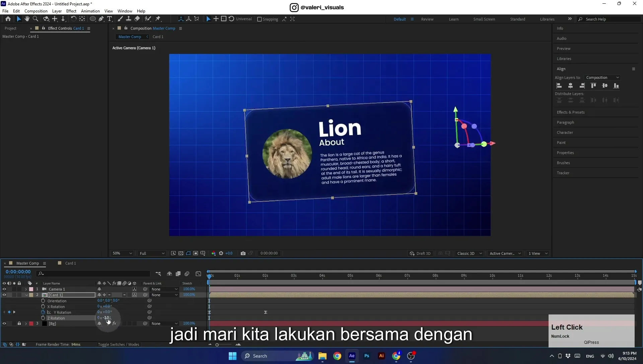The image size is (643, 364).
Task: Open the 1 View layout dropdown
Action: tap(538, 253)
